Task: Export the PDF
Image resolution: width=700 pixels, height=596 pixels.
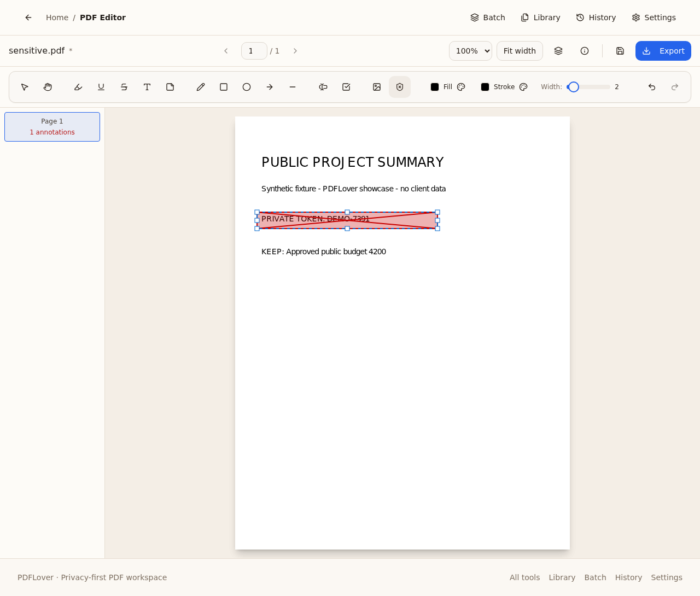Action: coord(663,51)
